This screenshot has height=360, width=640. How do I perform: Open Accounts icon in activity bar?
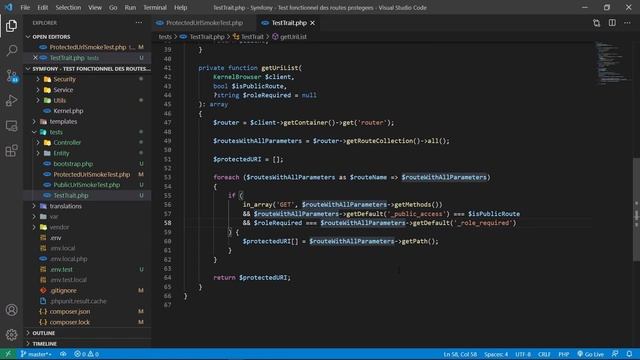pos(11,310)
